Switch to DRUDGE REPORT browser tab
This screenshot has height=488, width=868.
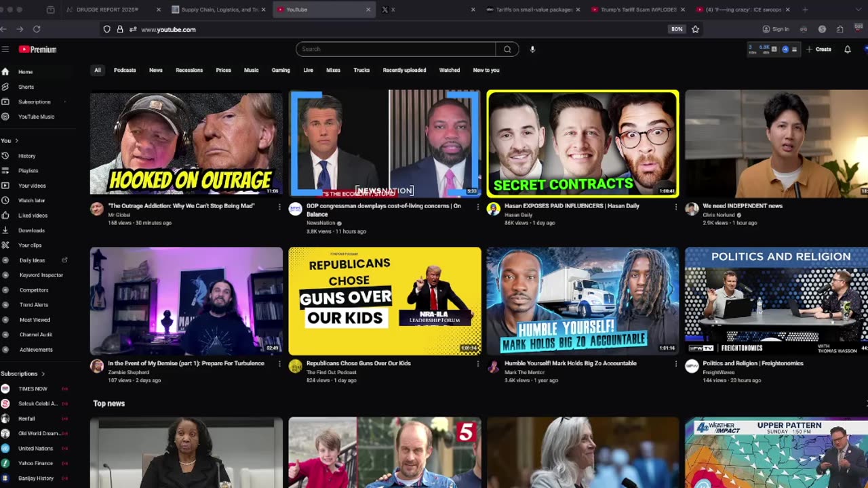[x=112, y=9]
